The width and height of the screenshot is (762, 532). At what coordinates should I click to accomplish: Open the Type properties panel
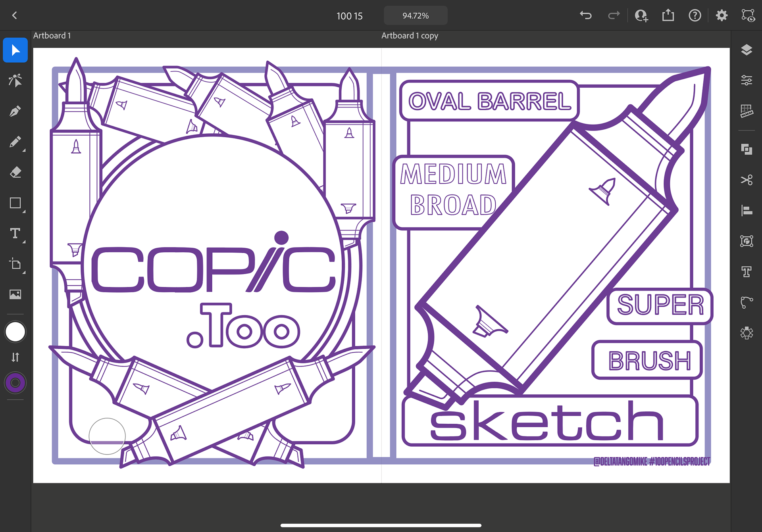(x=747, y=272)
